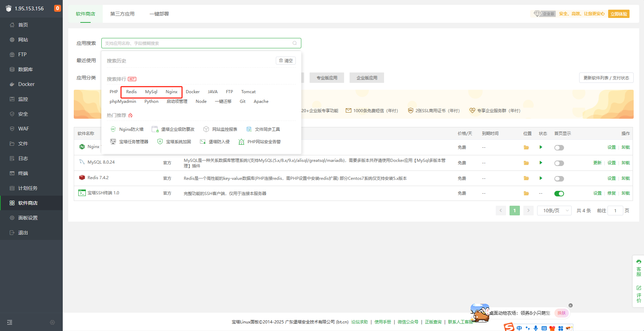Click the 安全 shield sidebar icon
The height and width of the screenshot is (331, 644).
[x=12, y=114]
